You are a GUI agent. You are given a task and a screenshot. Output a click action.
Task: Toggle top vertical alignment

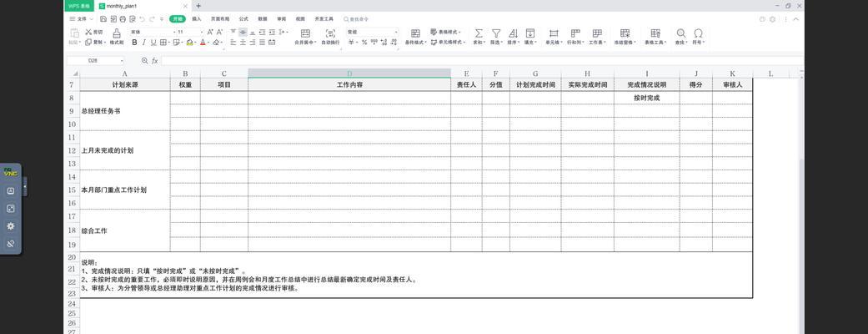[x=233, y=33]
